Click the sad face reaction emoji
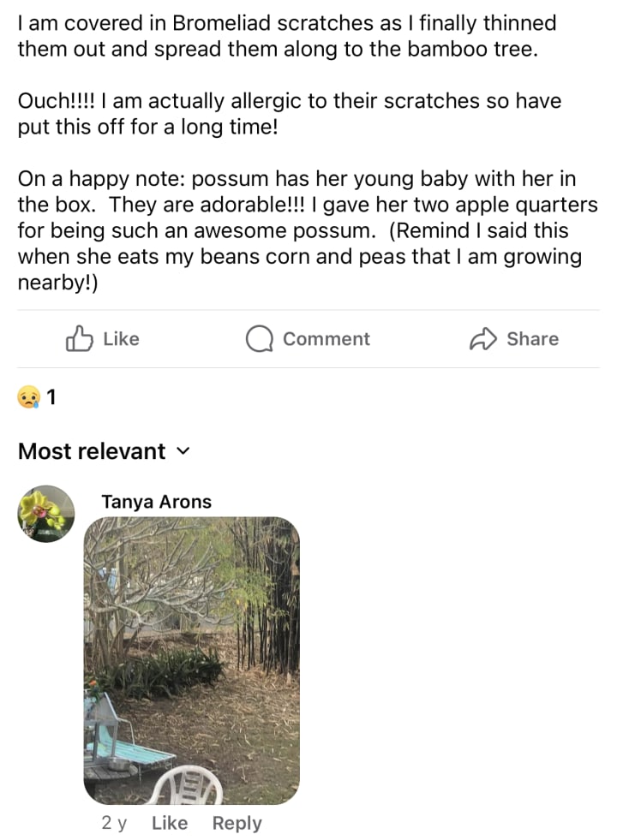617x840 pixels. pos(28,397)
